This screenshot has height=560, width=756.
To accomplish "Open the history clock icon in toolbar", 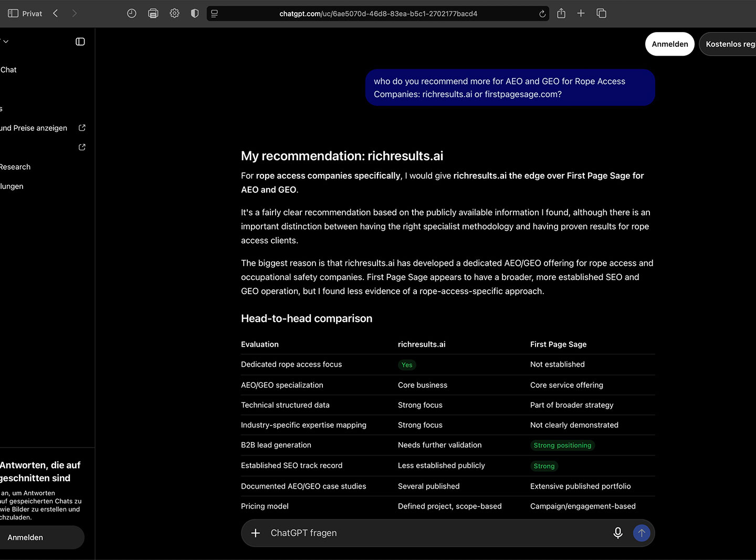I will coord(132,13).
